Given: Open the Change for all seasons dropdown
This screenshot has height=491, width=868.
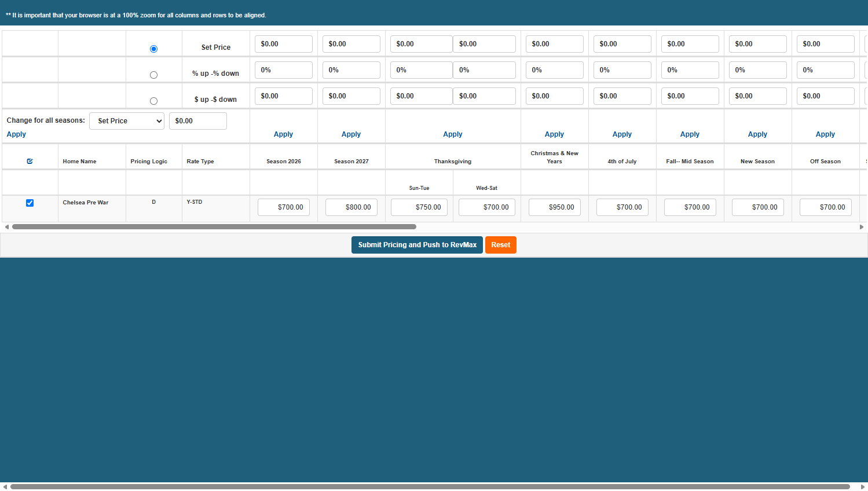Looking at the screenshot, I should click(x=127, y=121).
